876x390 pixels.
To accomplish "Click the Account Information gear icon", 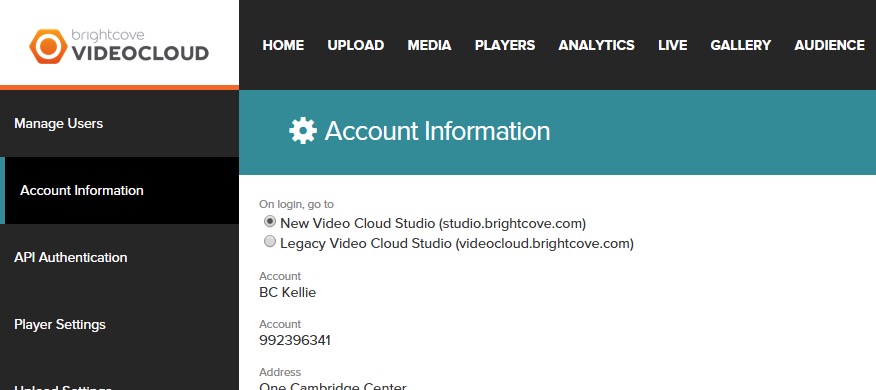I will coord(303,131).
